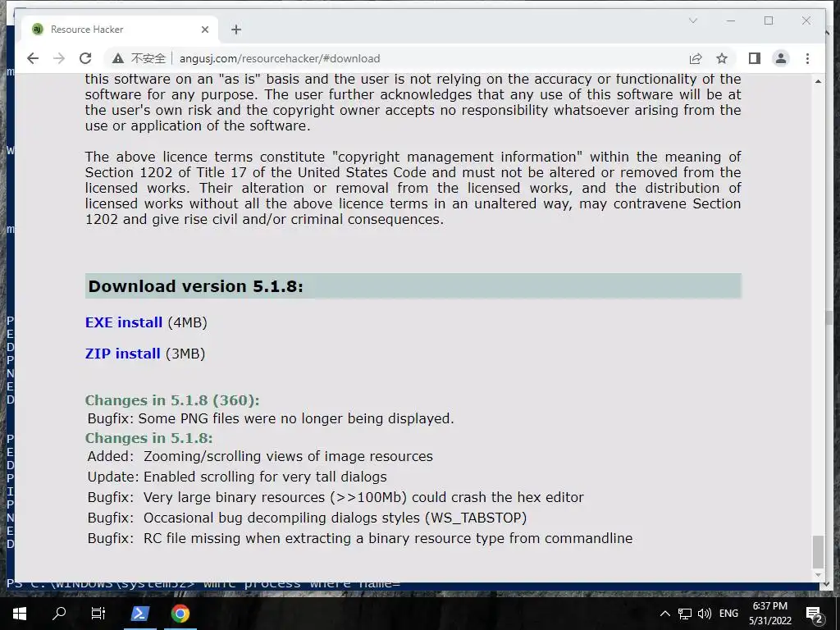Open the clock showing 6:37 PM
Viewport: 840px width, 630px height.
coord(769,614)
